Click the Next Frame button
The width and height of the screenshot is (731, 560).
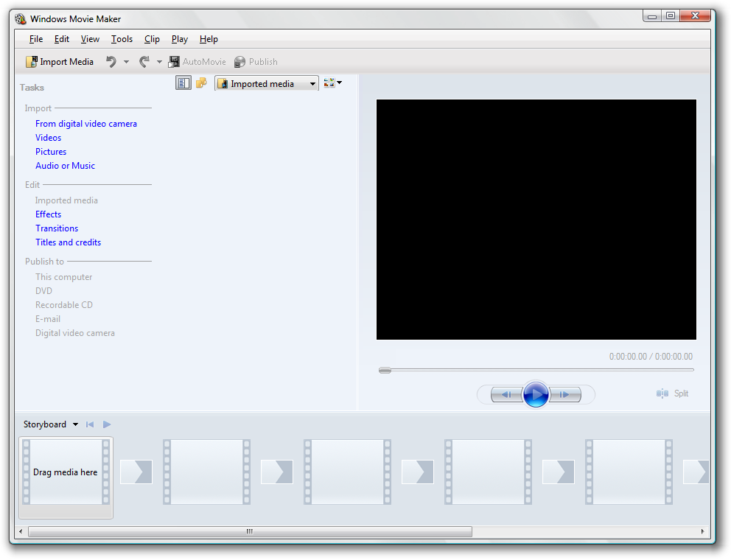tap(565, 395)
